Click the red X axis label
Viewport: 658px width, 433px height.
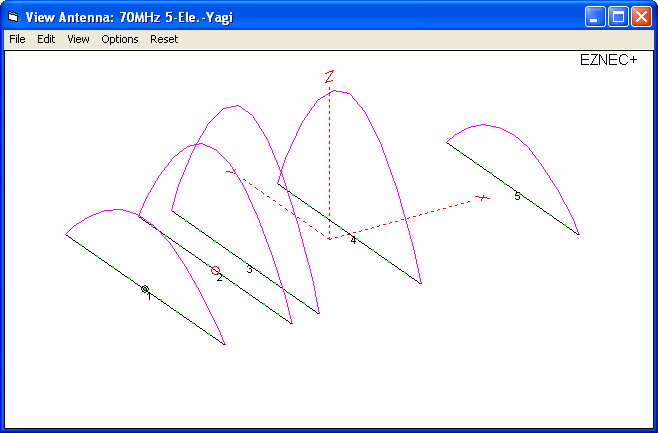click(483, 198)
